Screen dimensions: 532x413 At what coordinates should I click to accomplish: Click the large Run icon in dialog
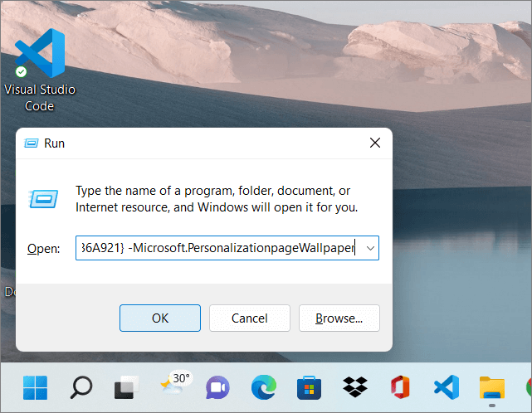pos(43,199)
